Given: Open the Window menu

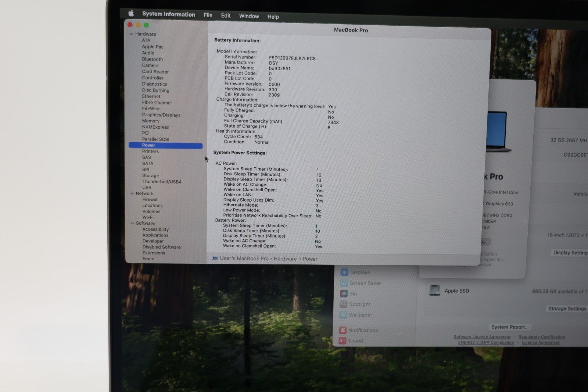Looking at the screenshot, I should point(249,16).
